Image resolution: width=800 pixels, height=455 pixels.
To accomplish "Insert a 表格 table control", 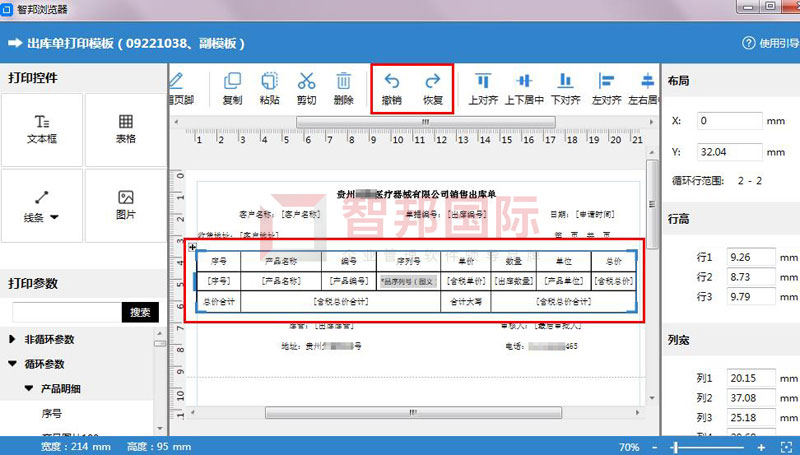I will (x=125, y=129).
